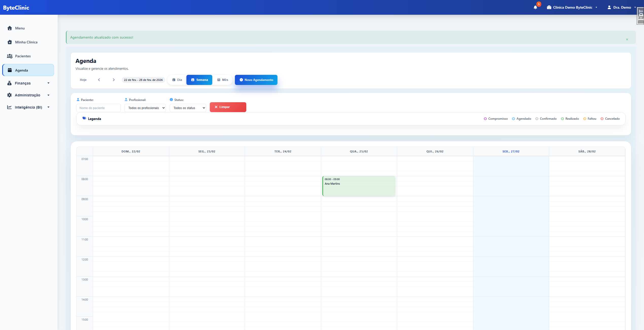Click the Novo Agendamento button

(256, 80)
